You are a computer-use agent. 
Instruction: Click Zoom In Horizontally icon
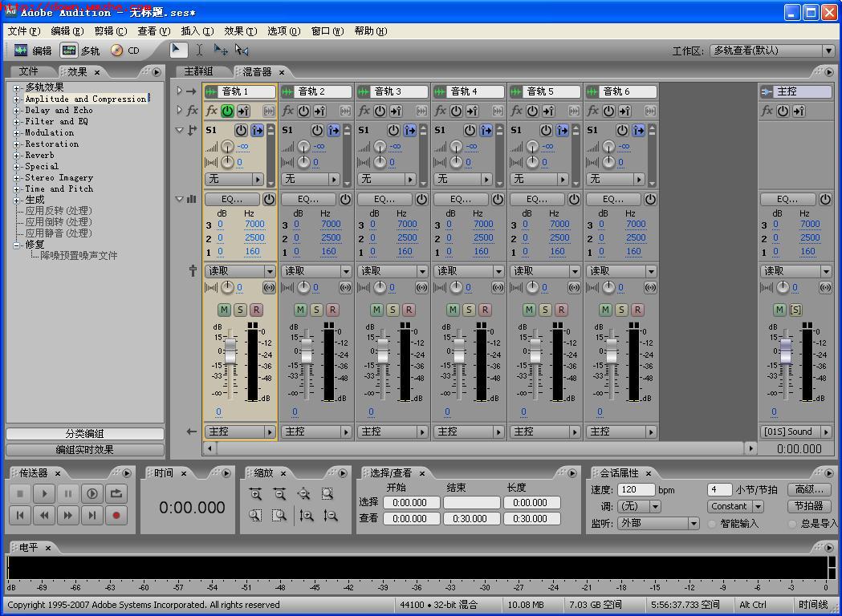click(x=255, y=493)
